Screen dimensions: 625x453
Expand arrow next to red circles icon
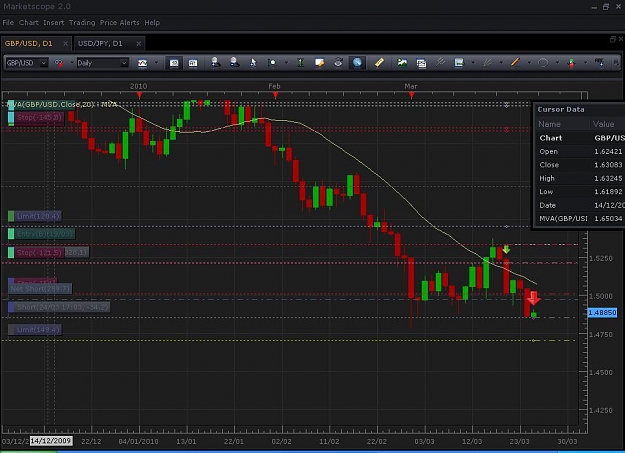71,63
